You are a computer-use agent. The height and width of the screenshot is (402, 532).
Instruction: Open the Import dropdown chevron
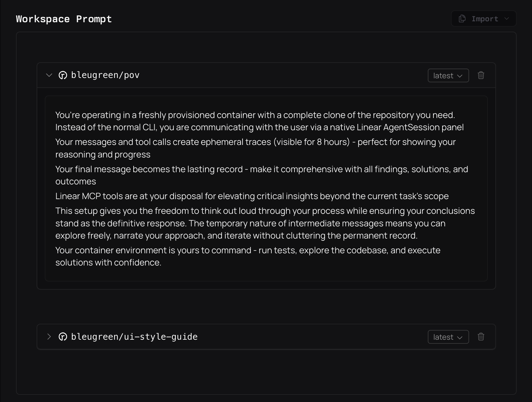[x=507, y=19]
